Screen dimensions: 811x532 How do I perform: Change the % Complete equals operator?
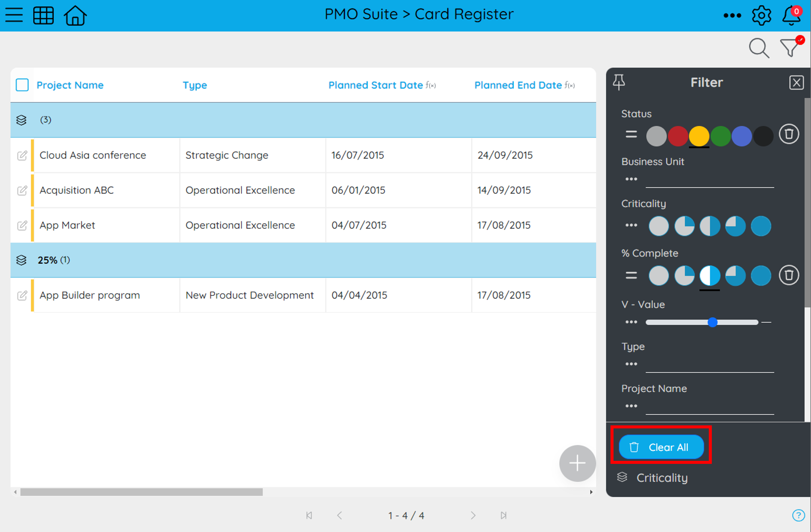coord(631,275)
